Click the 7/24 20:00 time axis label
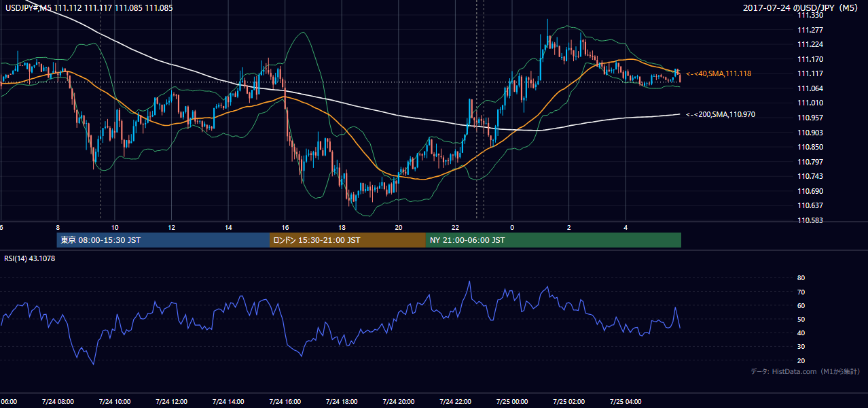Image resolution: width=868 pixels, height=408 pixels. click(x=398, y=402)
